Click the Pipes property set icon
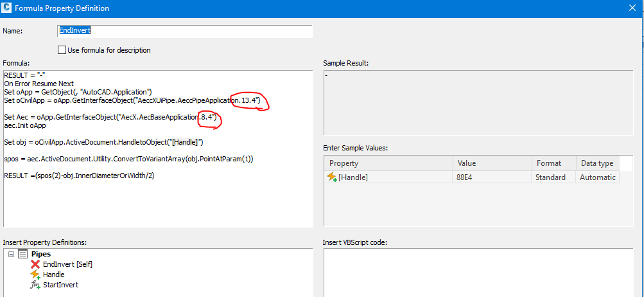This screenshot has width=644, height=297. coord(22,254)
